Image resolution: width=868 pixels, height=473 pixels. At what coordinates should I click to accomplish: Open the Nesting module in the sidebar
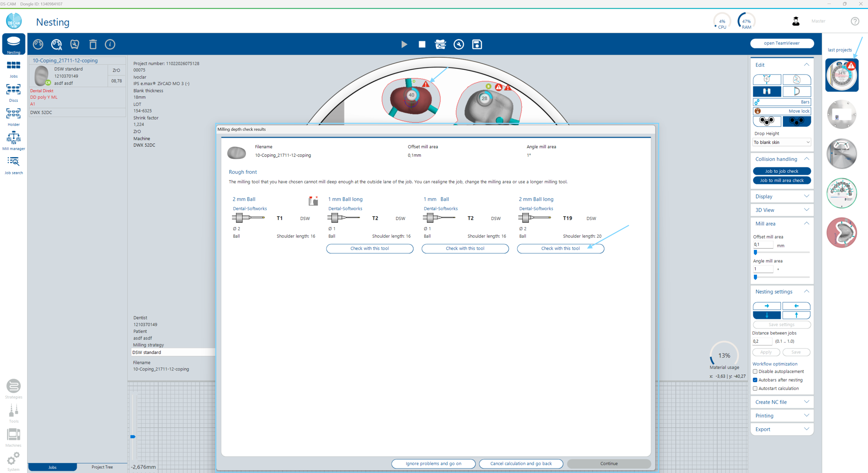[14, 44]
